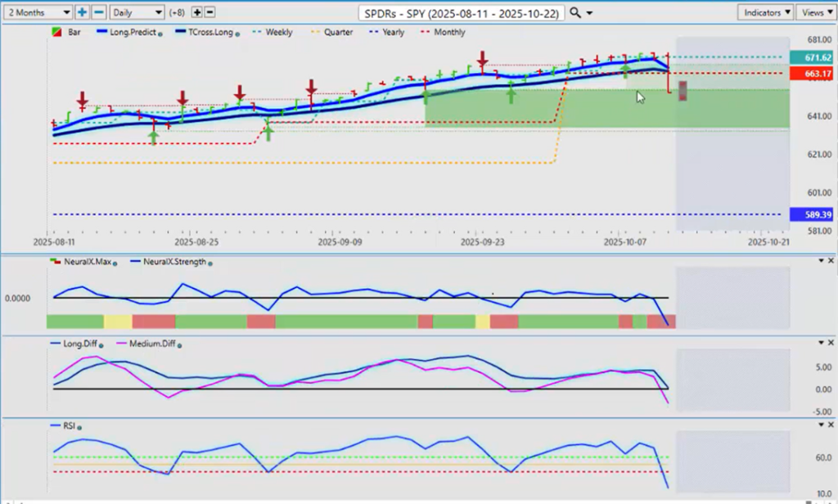Open the Views menu
The height and width of the screenshot is (504, 838).
(816, 12)
